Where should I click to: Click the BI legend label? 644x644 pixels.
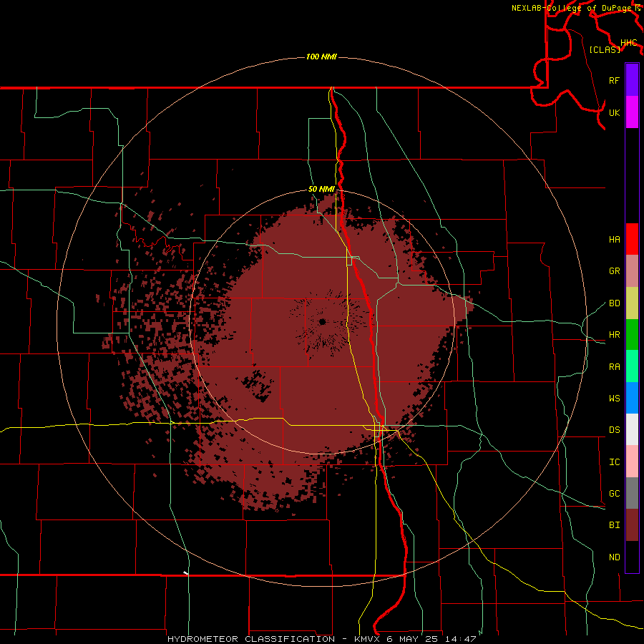click(x=615, y=525)
